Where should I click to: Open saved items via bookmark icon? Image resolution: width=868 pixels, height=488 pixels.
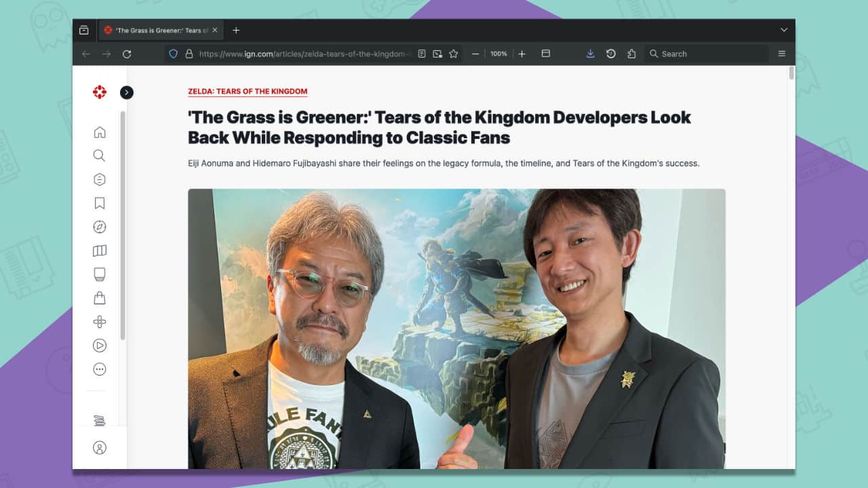100,203
